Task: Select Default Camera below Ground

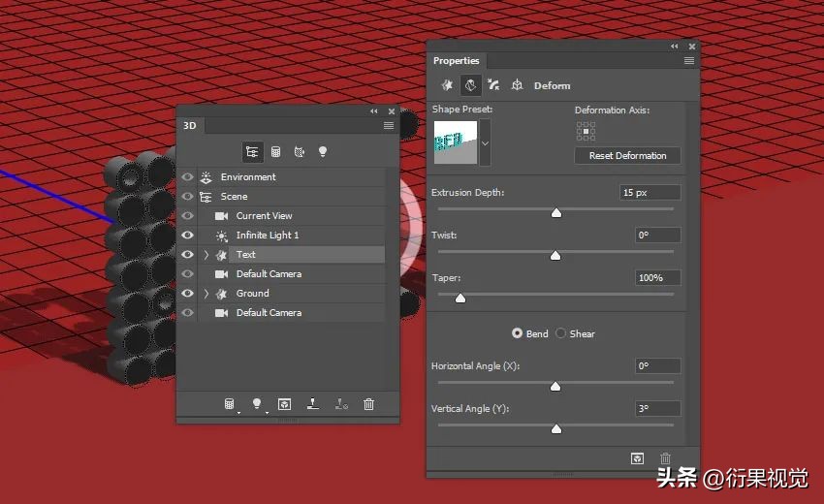Action: click(291, 313)
